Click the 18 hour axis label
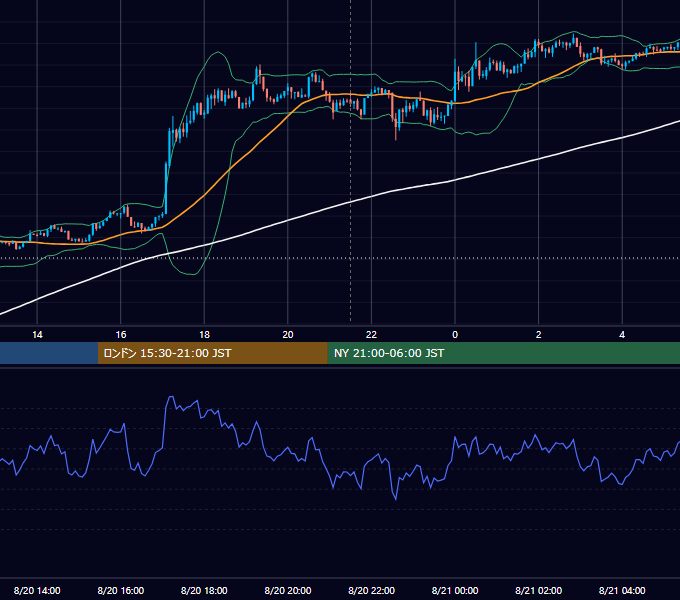This screenshot has height=600, width=680. (204, 335)
